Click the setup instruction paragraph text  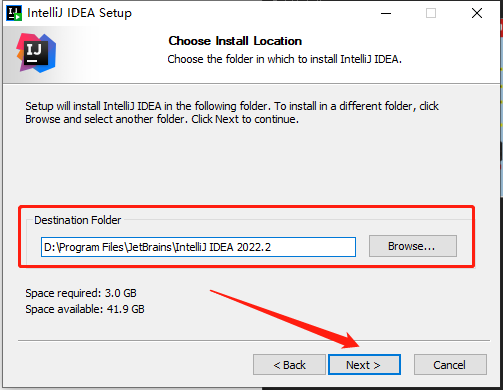(x=232, y=113)
